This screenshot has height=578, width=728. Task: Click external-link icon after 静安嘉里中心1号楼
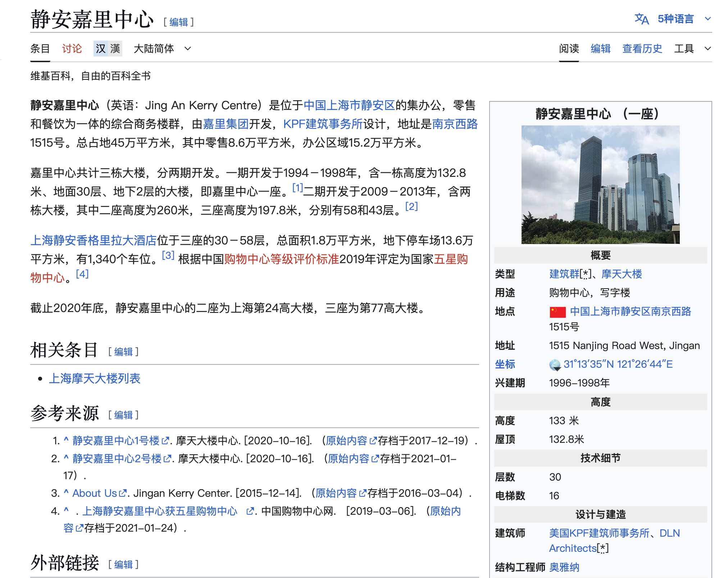click(x=165, y=441)
